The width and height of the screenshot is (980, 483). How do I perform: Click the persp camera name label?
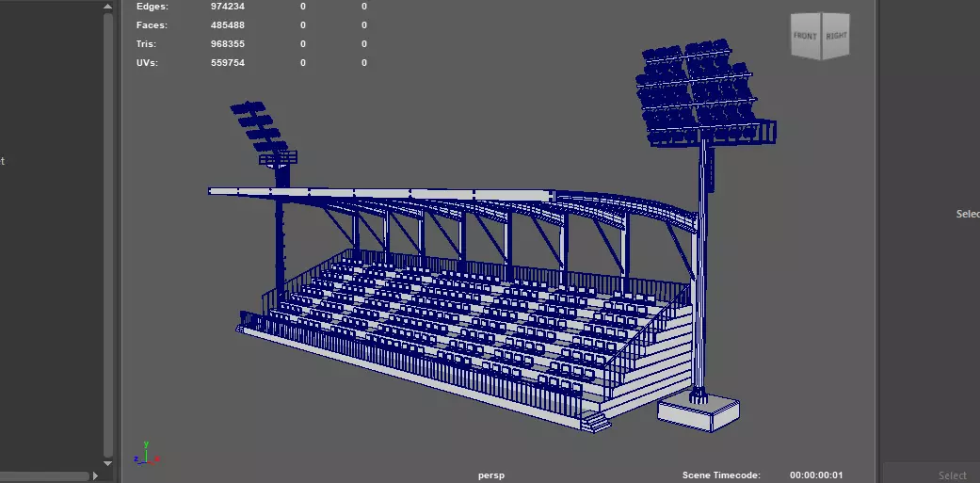(491, 475)
